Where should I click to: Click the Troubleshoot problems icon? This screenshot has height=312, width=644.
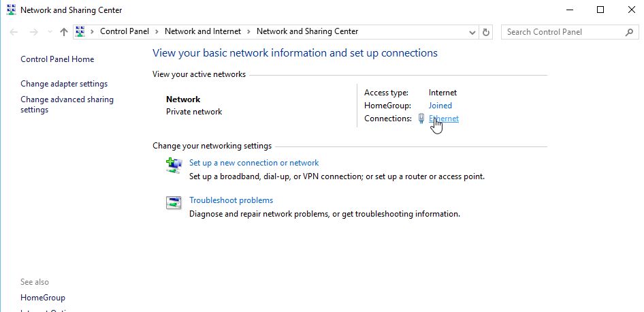pyautogui.click(x=174, y=203)
